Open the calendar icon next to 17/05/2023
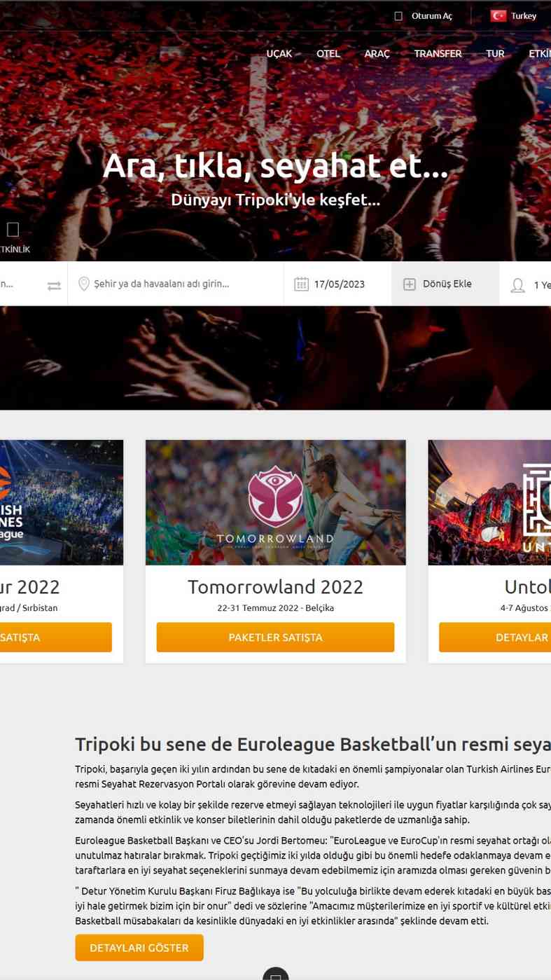The height and width of the screenshot is (980, 551). pyautogui.click(x=301, y=284)
